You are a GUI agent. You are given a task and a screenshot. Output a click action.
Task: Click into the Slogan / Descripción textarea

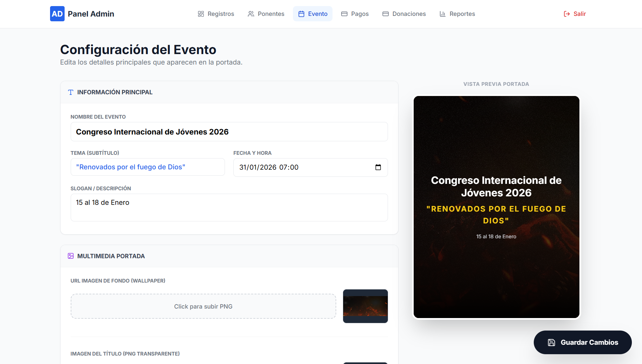point(229,208)
